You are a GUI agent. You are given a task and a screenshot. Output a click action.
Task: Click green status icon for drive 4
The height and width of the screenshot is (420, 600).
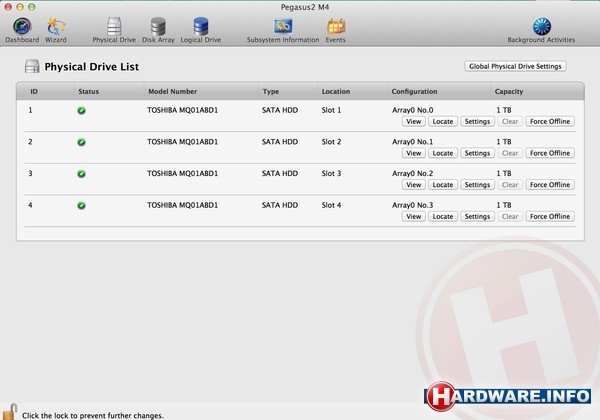pyautogui.click(x=81, y=206)
